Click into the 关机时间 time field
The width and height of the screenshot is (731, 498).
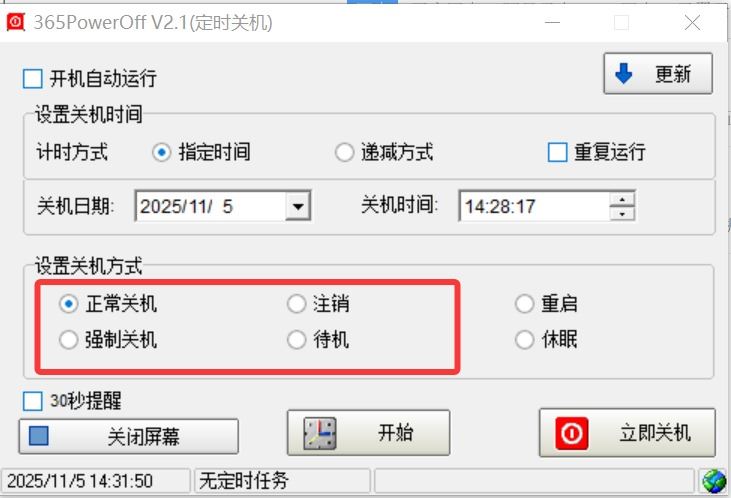[535, 206]
